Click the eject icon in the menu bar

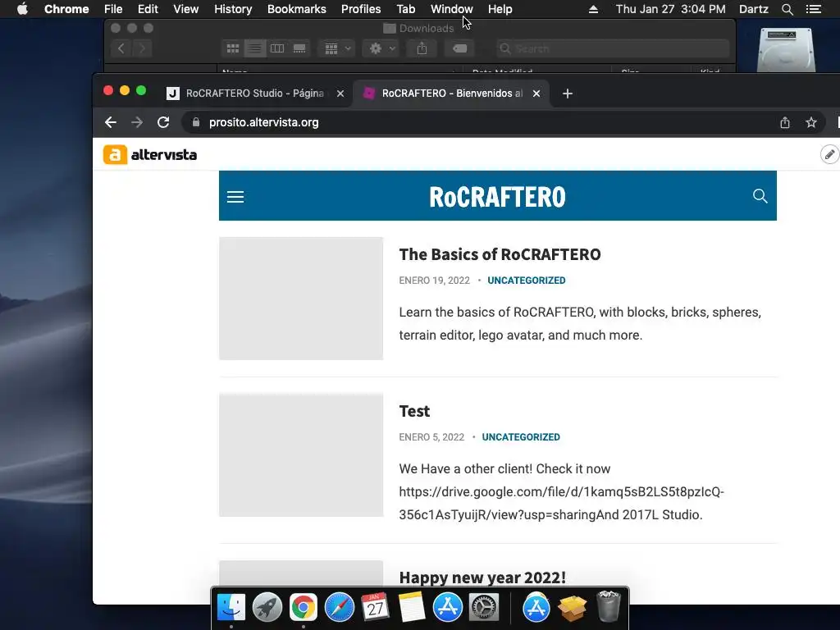[593, 9]
